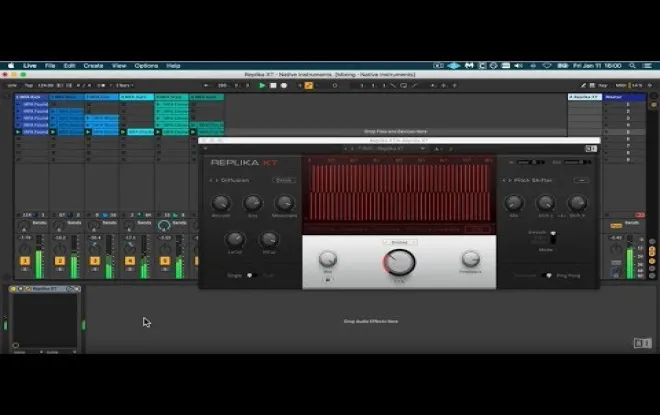Click the Shift L knob
Viewport: 660px width, 415px height.
coord(546,203)
